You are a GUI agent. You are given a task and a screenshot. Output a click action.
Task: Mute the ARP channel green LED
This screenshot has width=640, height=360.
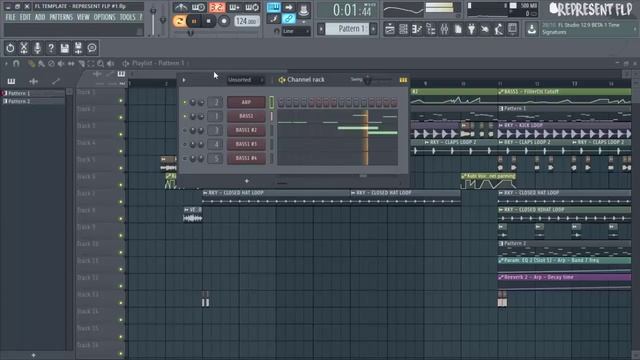coord(184,102)
